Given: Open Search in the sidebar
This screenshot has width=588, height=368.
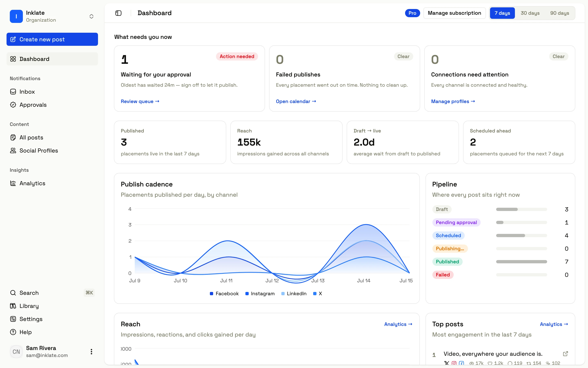Looking at the screenshot, I should 52,293.
